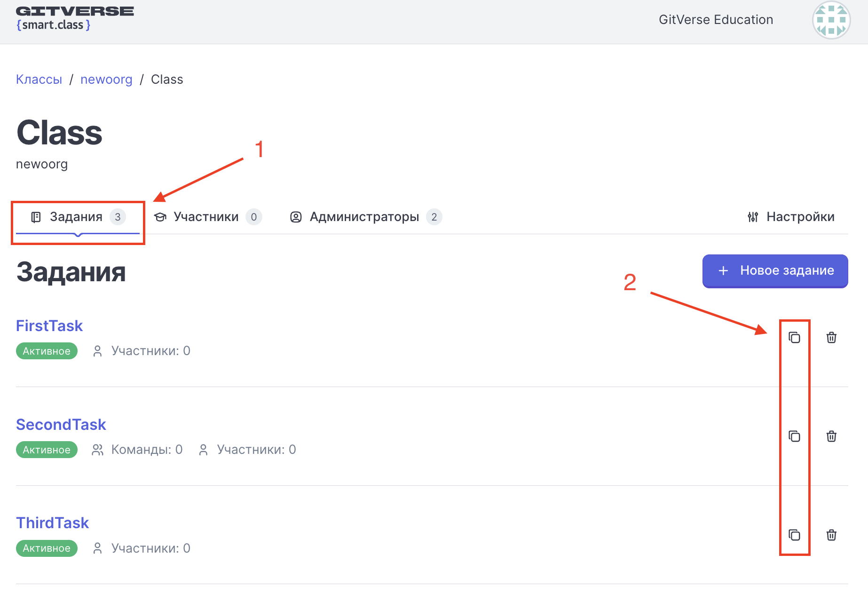This screenshot has width=868, height=602.
Task: Go to Классы in breadcrumb
Action: (39, 79)
